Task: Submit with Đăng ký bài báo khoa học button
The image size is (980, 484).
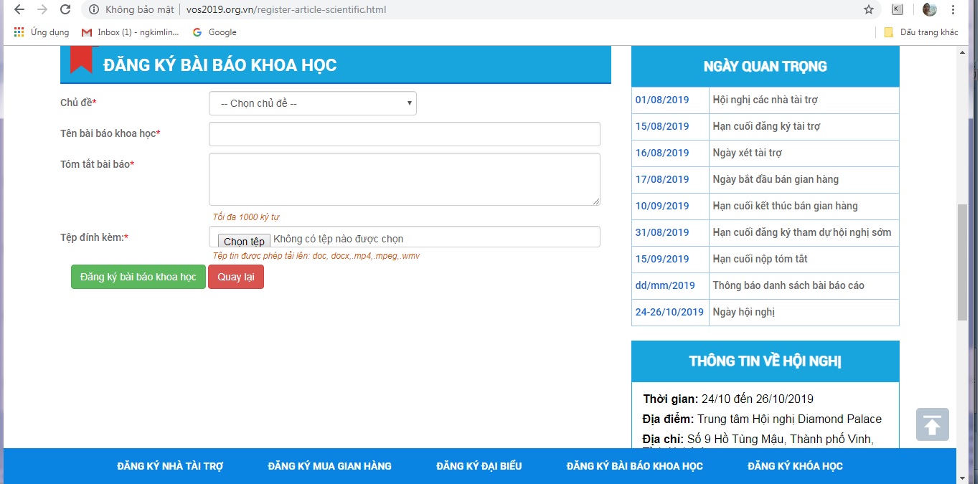Action: coord(138,277)
